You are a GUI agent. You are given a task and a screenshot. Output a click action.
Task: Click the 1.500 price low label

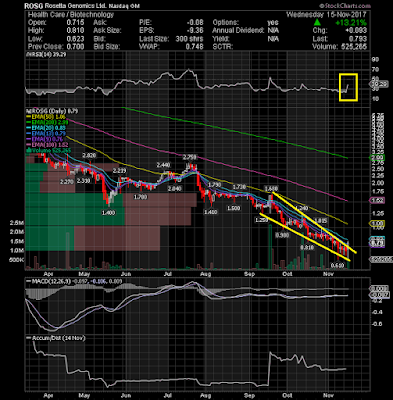(233, 208)
